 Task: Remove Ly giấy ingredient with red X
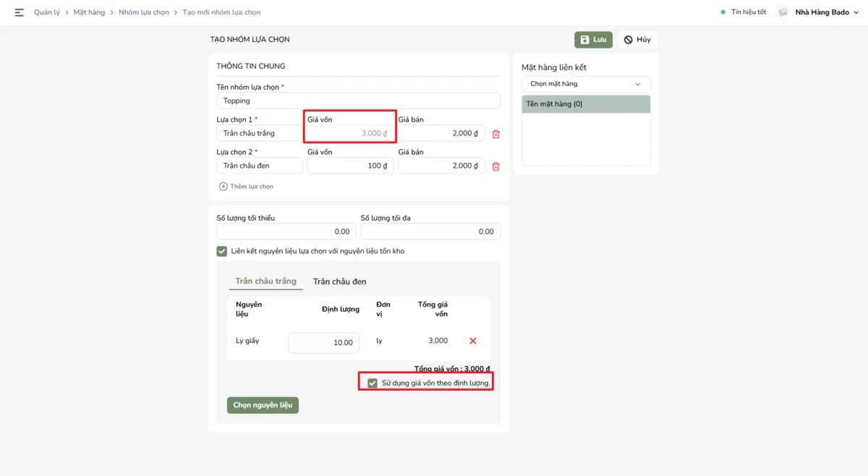pyautogui.click(x=473, y=341)
